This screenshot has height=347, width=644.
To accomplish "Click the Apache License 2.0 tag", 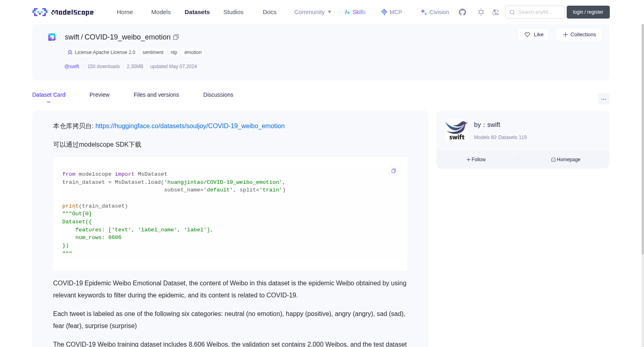I will tap(101, 52).
